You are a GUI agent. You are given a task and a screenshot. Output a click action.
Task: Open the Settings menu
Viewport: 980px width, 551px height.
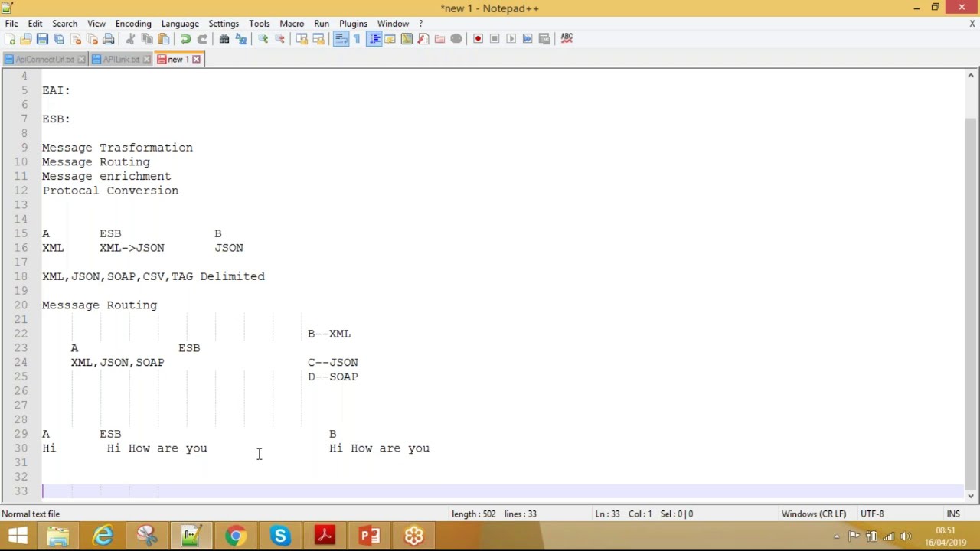tap(224, 24)
